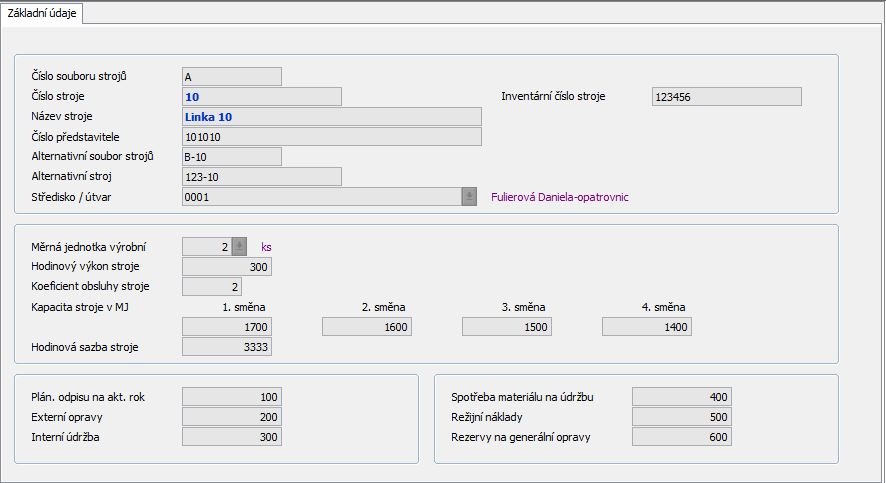Focus the Hodinový výkon stroje field
The image size is (886, 483).
(227, 267)
